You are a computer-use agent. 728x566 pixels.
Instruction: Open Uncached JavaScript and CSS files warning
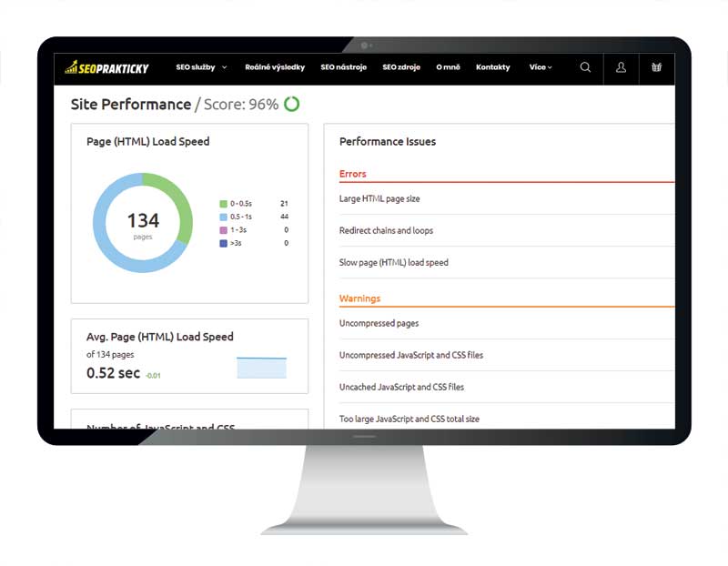click(401, 388)
